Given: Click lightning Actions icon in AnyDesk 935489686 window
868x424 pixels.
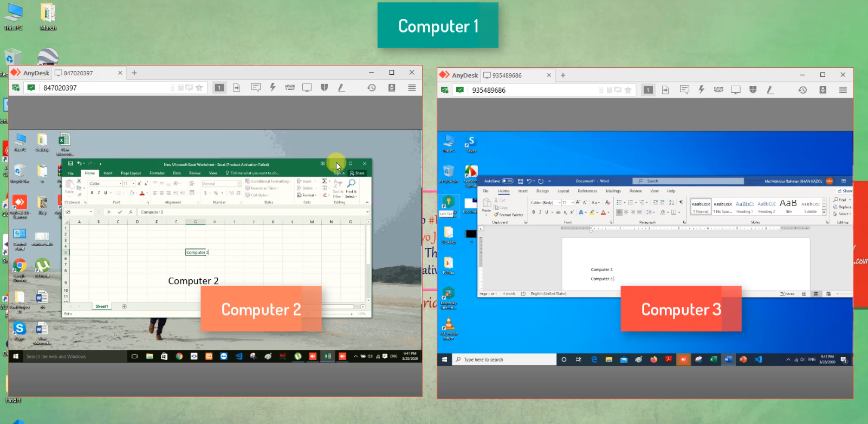Looking at the screenshot, I should tap(701, 89).
